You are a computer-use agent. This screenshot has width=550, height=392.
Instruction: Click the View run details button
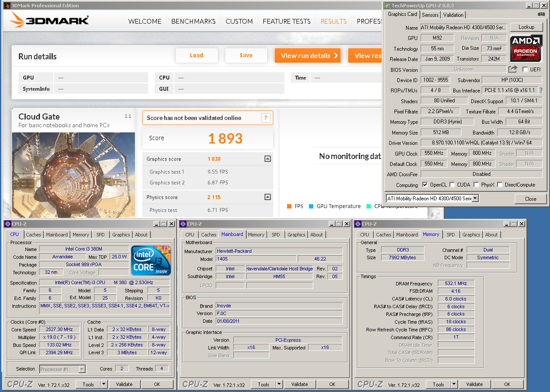(308, 55)
